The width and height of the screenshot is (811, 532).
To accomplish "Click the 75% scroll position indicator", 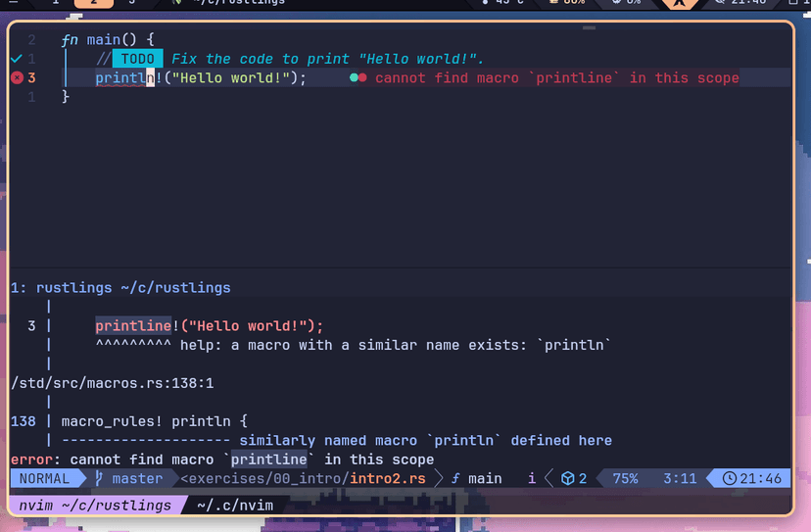I will (625, 479).
